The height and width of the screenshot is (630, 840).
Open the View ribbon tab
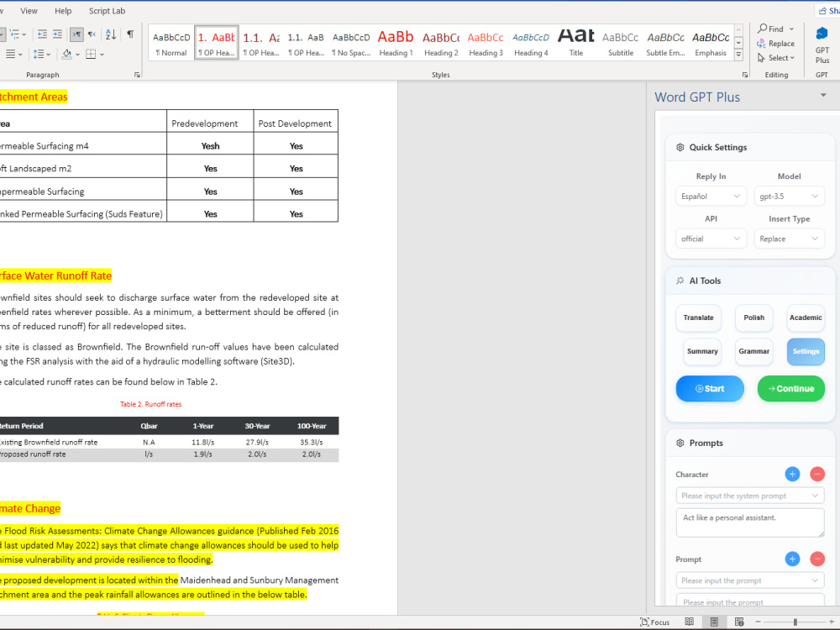point(29,11)
